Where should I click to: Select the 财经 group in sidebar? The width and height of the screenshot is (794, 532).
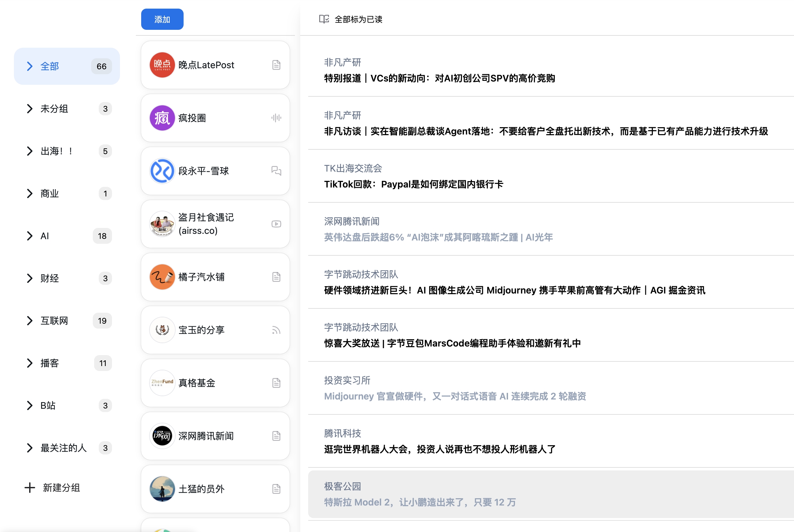pos(50,278)
